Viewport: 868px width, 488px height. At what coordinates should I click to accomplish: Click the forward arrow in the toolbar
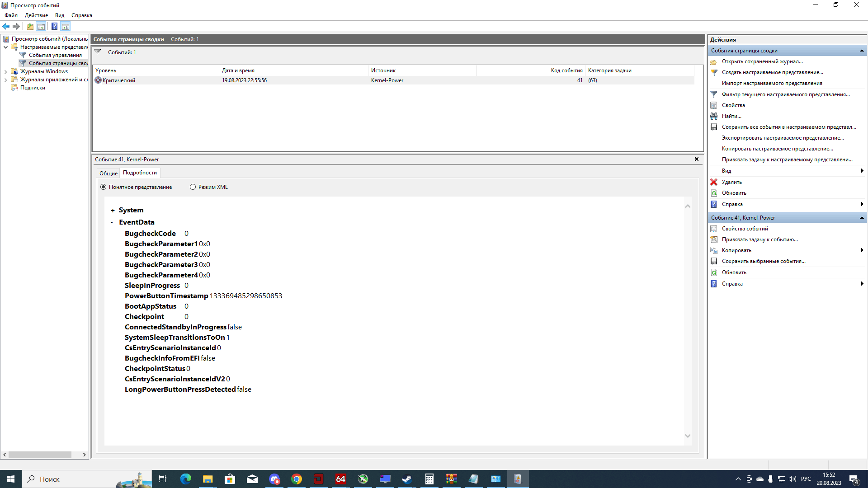pos(16,26)
